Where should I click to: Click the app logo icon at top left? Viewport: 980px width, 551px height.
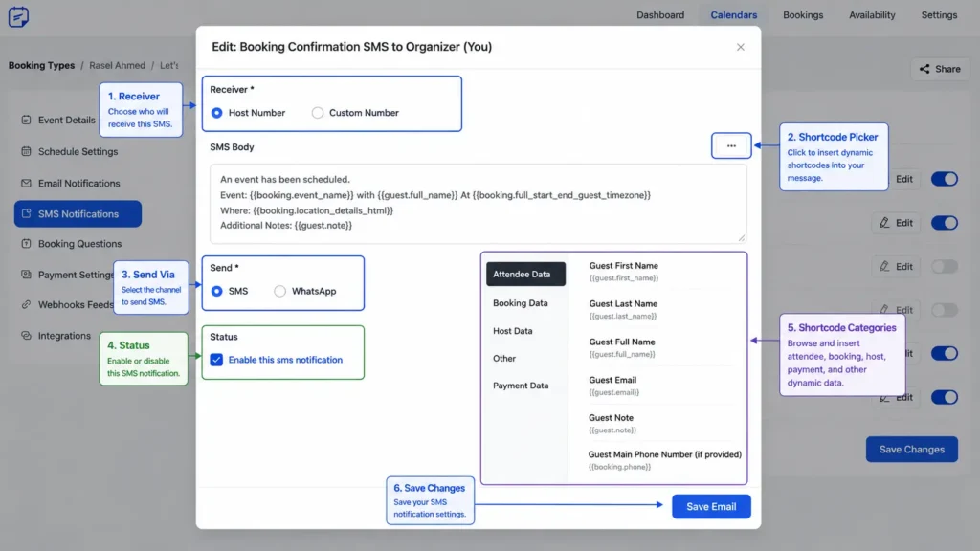(x=18, y=16)
